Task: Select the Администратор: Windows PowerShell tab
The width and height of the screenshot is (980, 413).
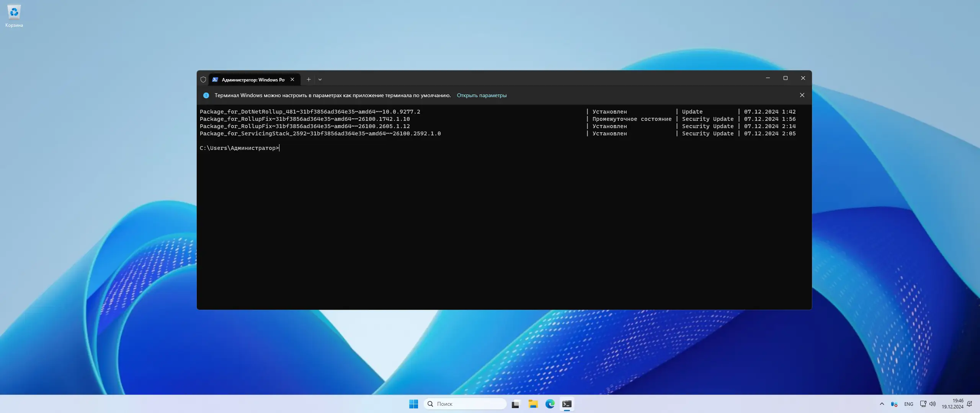Action: coord(253,80)
